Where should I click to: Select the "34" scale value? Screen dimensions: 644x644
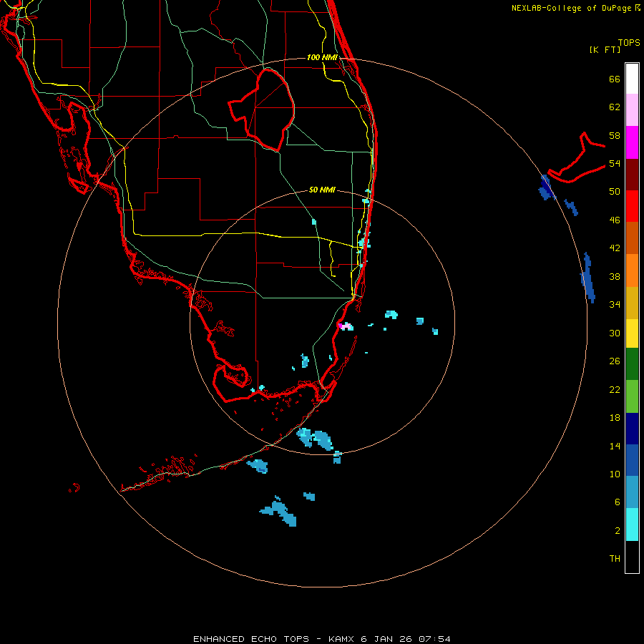[615, 305]
